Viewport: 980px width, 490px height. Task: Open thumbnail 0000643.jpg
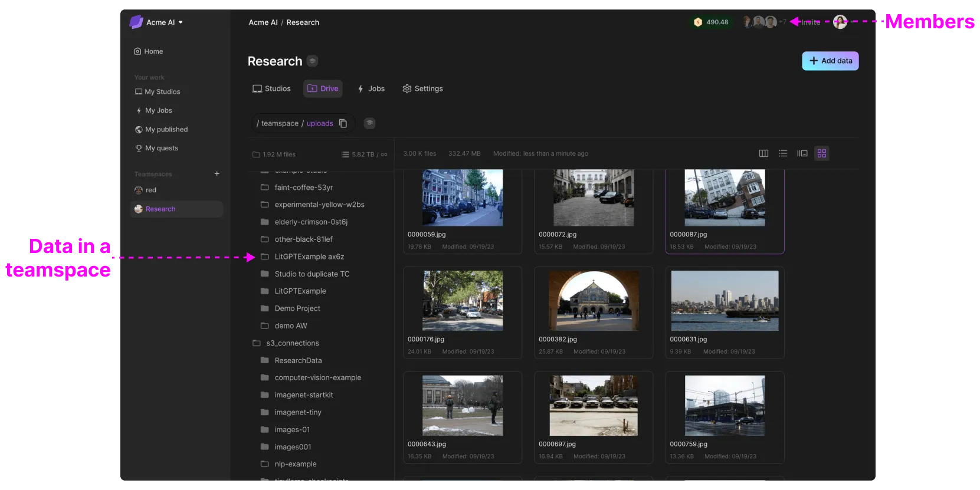[x=463, y=406]
